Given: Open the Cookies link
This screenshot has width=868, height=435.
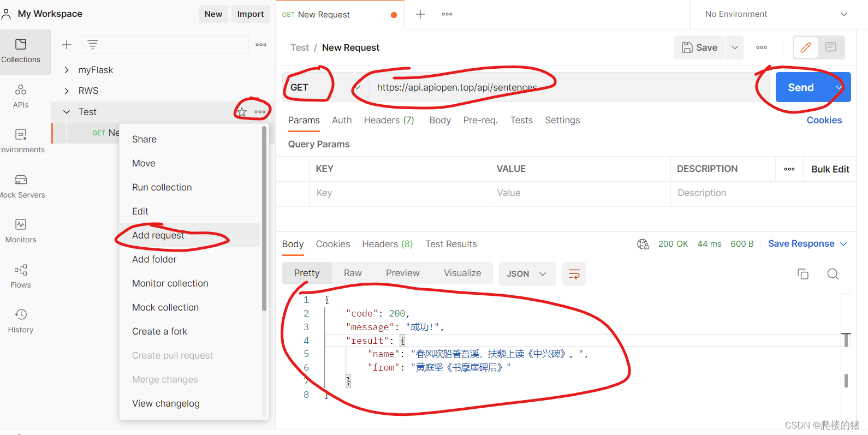Looking at the screenshot, I should click(x=824, y=120).
